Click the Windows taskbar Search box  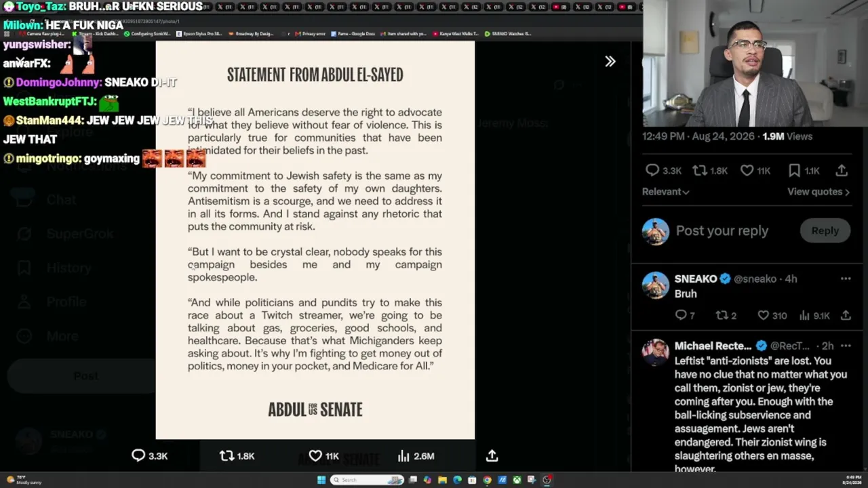368,480
